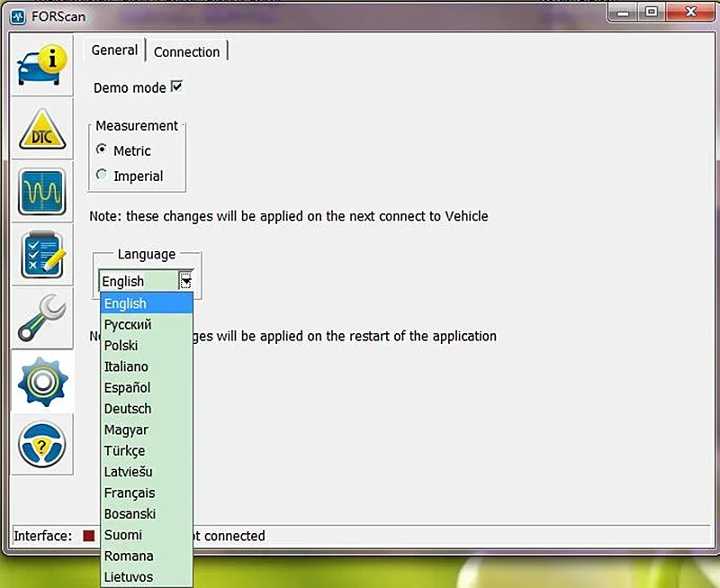Choose Magyar from the language list
This screenshot has width=720, height=588.
147,430
